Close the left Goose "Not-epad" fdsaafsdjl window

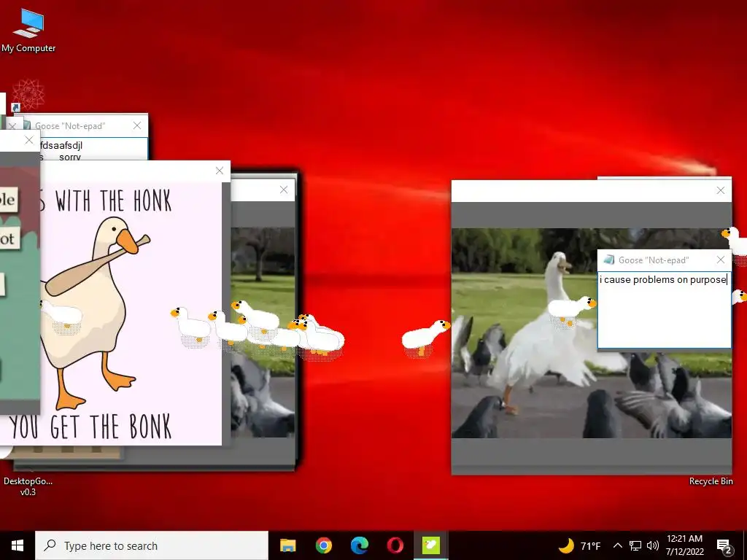137,125
